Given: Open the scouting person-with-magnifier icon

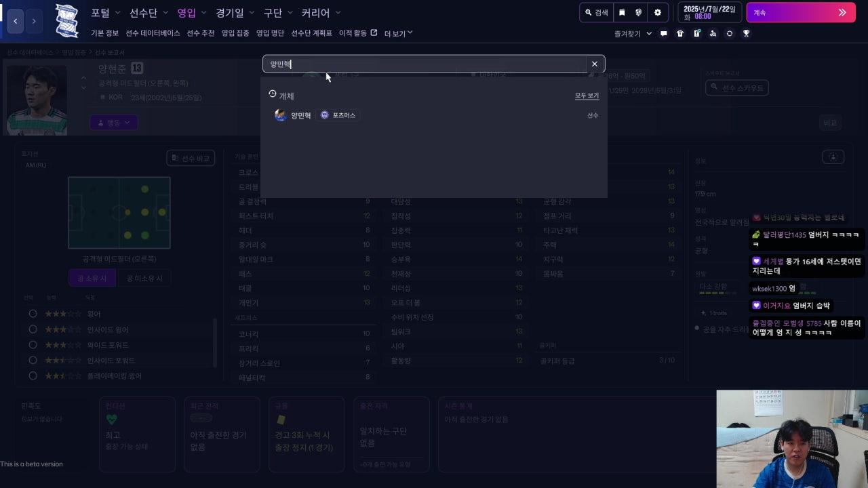Looking at the screenshot, I should pyautogui.click(x=713, y=33).
